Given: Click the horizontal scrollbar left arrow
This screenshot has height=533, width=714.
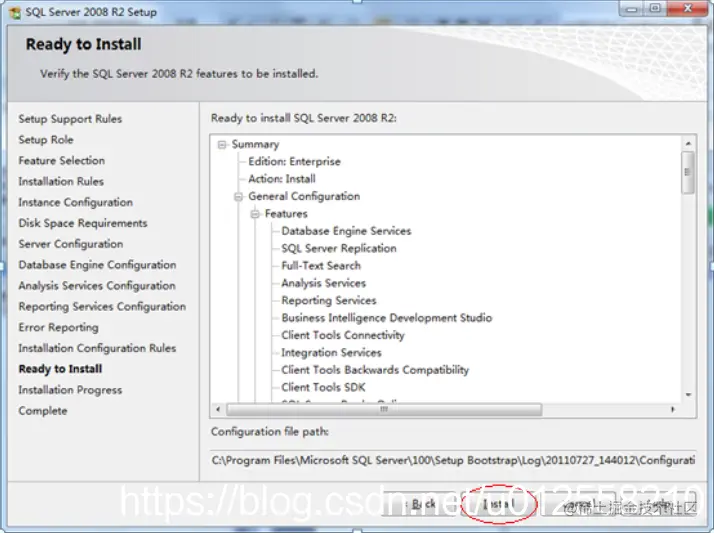Looking at the screenshot, I should coord(219,410).
